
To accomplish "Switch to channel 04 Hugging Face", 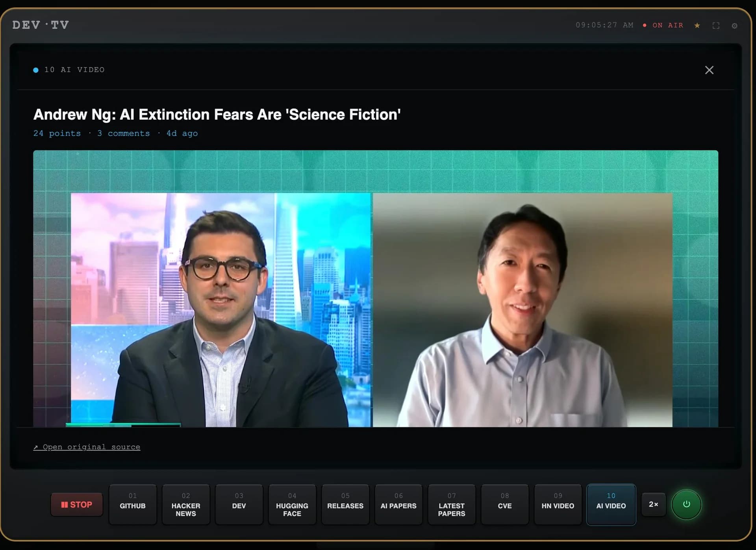I will [292, 504].
